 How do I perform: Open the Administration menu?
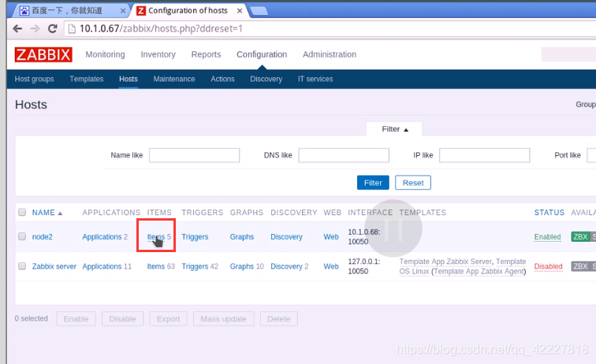tap(330, 54)
